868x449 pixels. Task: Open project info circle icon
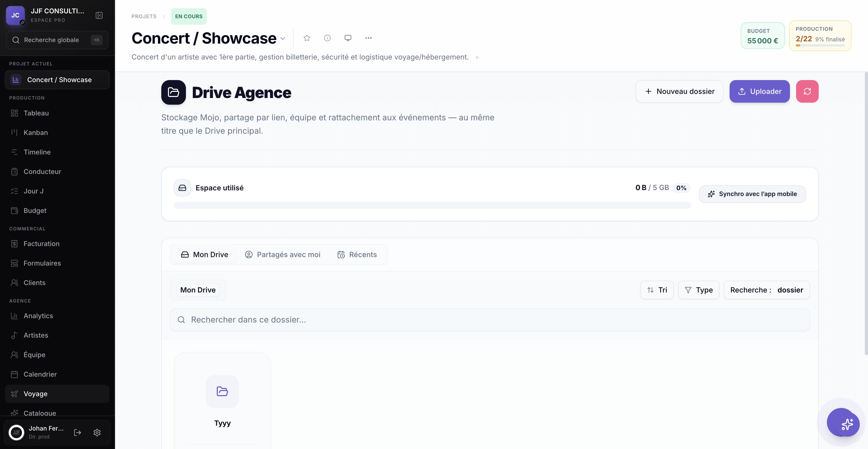coord(327,38)
